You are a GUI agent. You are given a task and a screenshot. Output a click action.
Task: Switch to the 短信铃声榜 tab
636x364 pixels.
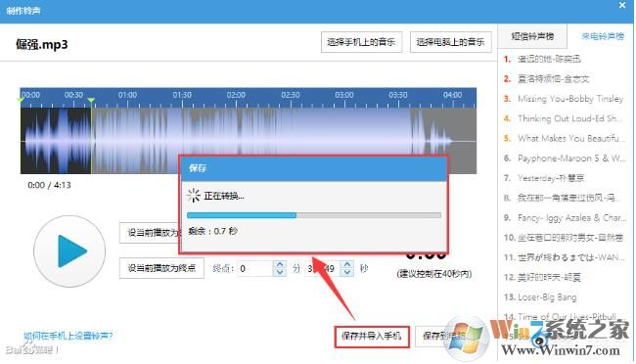[x=532, y=36]
